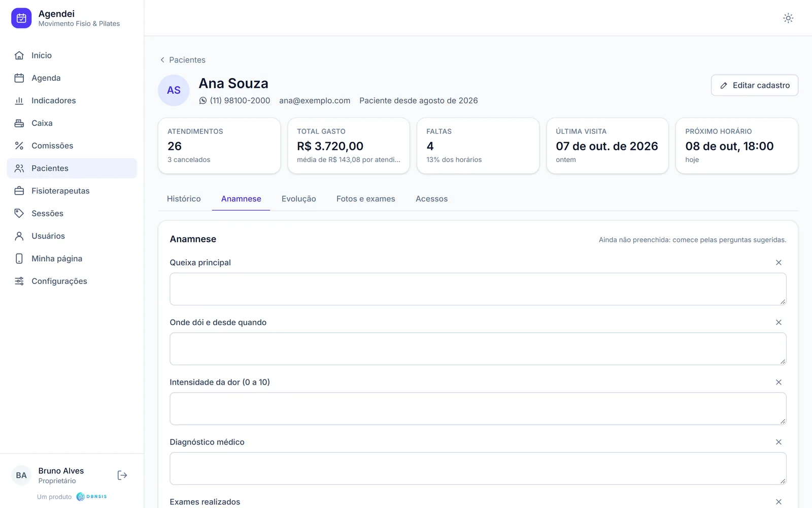Click the Agendei calendar logo icon
This screenshot has height=508, width=812.
point(21,18)
